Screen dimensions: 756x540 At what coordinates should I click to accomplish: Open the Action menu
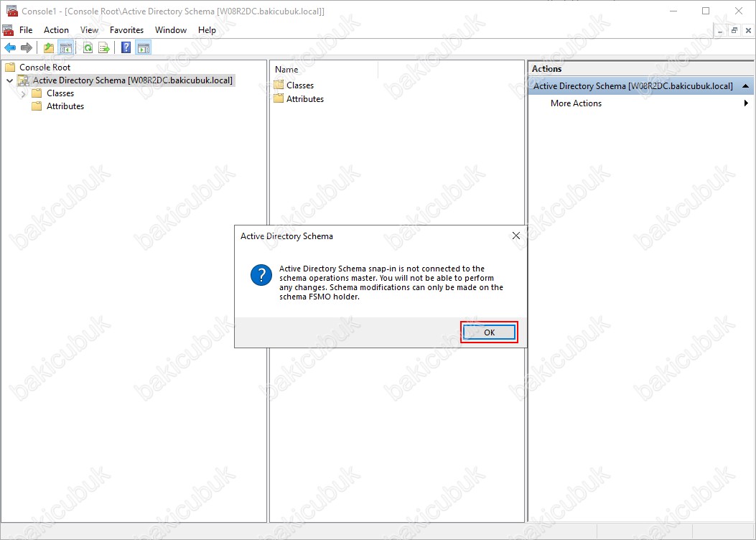pos(57,30)
